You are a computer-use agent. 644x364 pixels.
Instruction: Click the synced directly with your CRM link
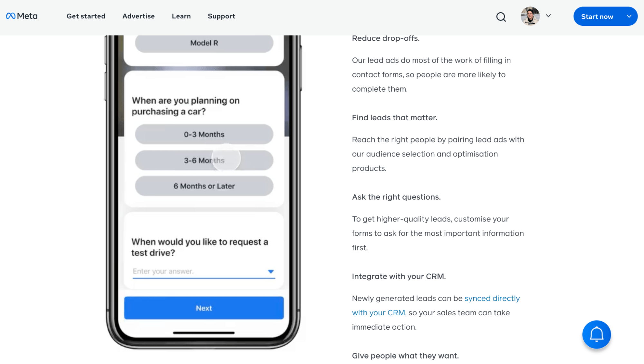[436, 305]
